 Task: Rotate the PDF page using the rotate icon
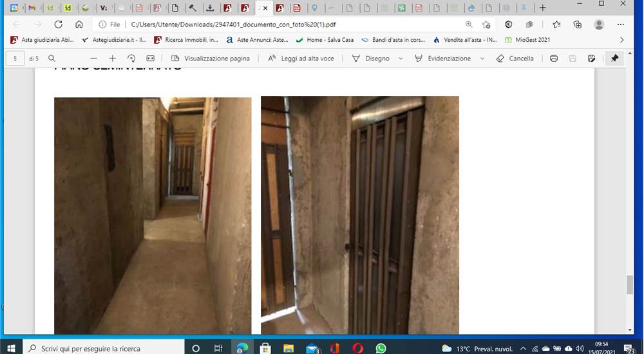131,59
